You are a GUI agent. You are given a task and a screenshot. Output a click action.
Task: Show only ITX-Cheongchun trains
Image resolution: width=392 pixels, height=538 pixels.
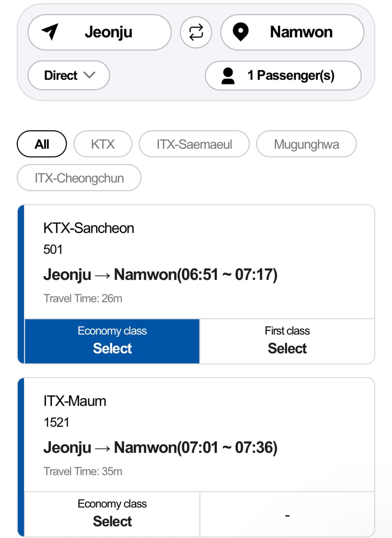[79, 178]
